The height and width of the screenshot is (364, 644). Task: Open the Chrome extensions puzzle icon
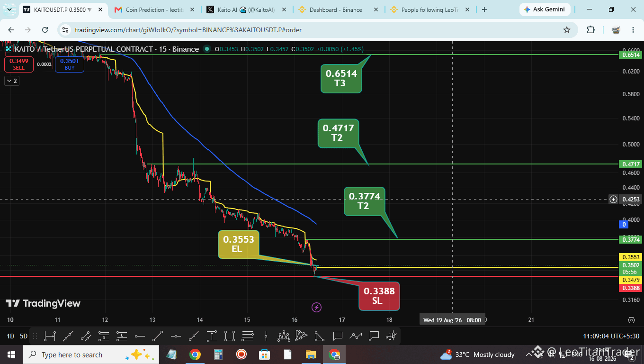point(590,30)
